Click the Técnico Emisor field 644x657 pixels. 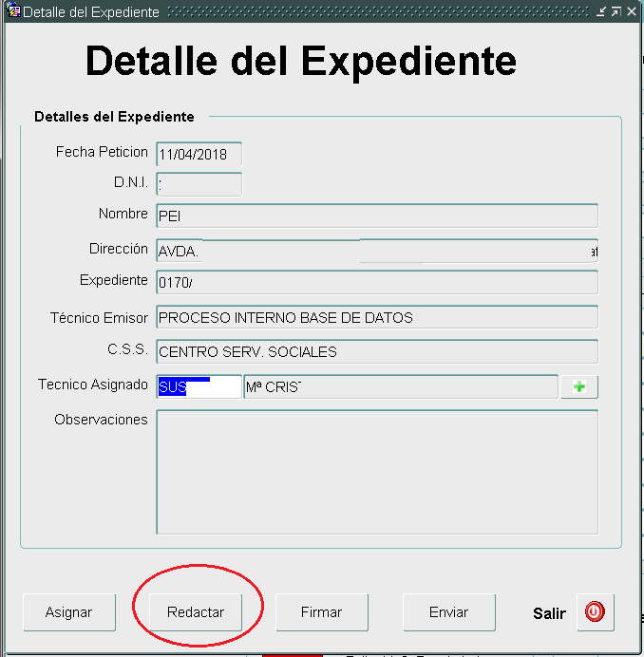[377, 317]
